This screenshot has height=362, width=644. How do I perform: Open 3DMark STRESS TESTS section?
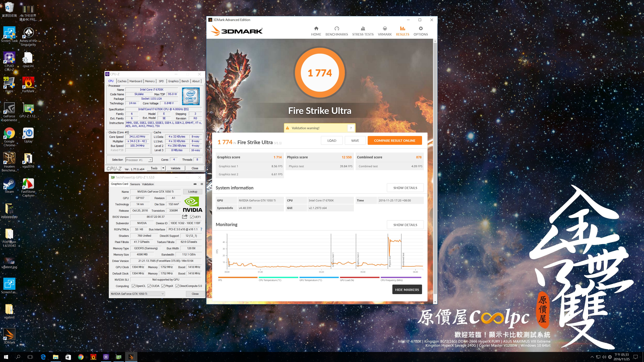[363, 31]
